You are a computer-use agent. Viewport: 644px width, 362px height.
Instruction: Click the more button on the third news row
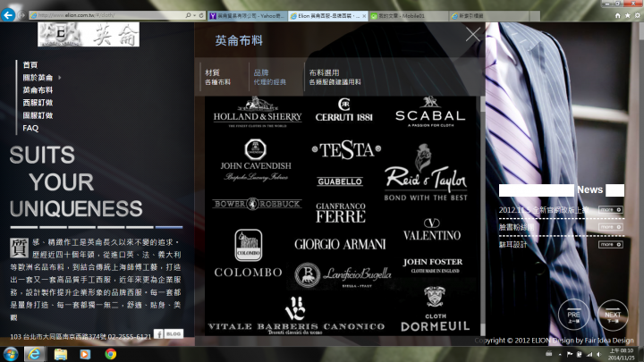610,245
